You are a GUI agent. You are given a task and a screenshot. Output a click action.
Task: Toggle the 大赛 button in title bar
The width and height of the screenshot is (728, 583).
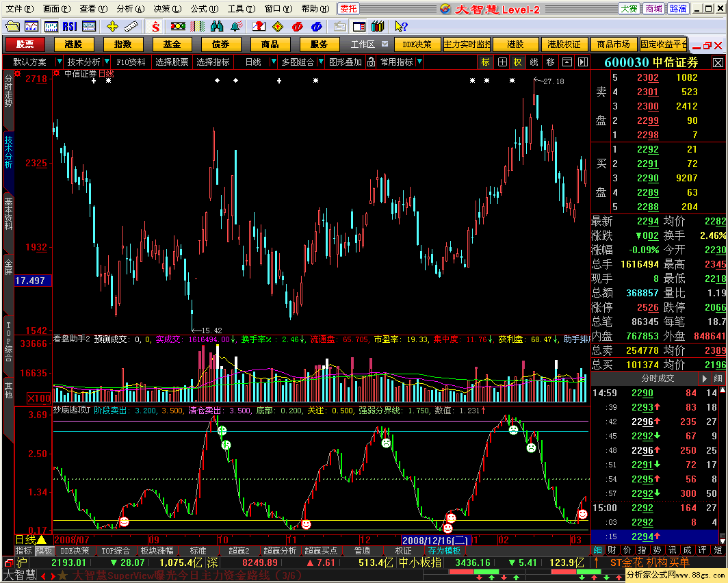tap(629, 9)
